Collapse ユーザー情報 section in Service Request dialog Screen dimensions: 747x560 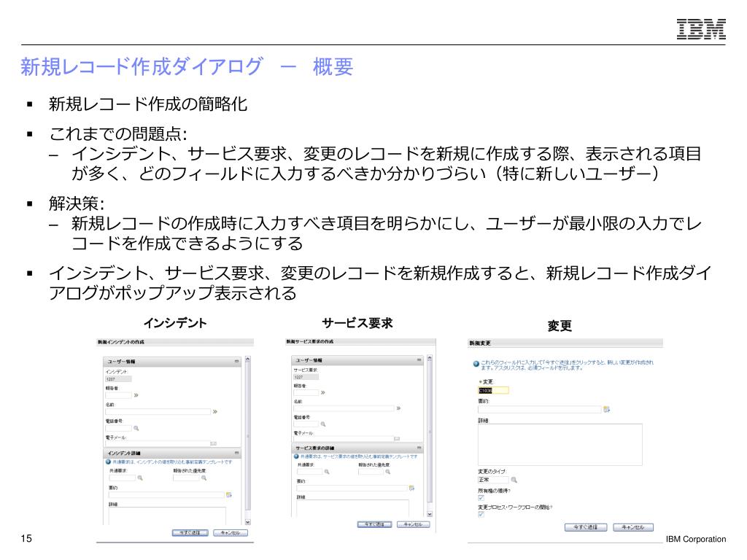(419, 360)
